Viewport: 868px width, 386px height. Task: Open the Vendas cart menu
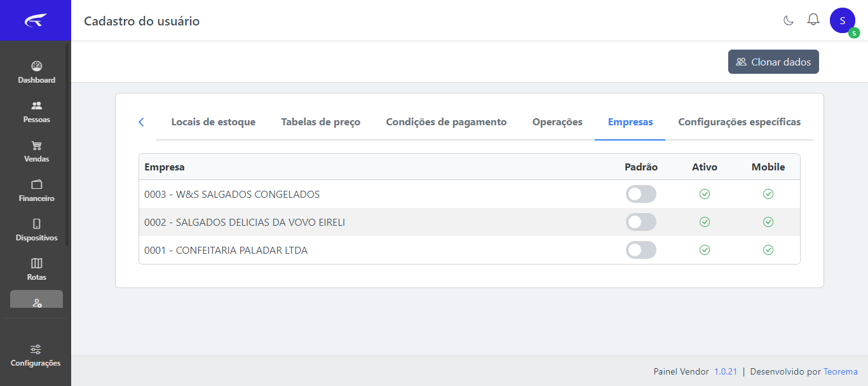[36, 151]
